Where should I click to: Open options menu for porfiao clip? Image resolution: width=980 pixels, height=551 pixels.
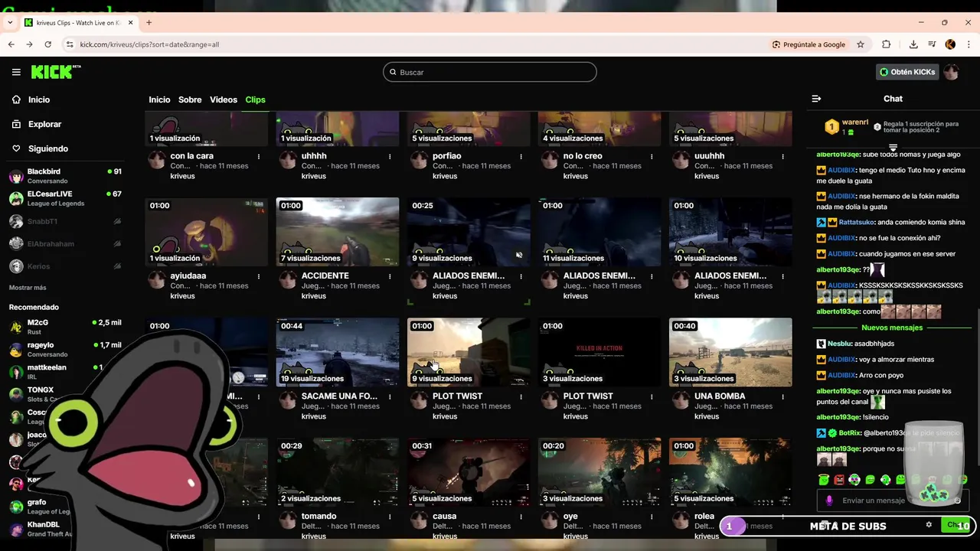pos(521,157)
